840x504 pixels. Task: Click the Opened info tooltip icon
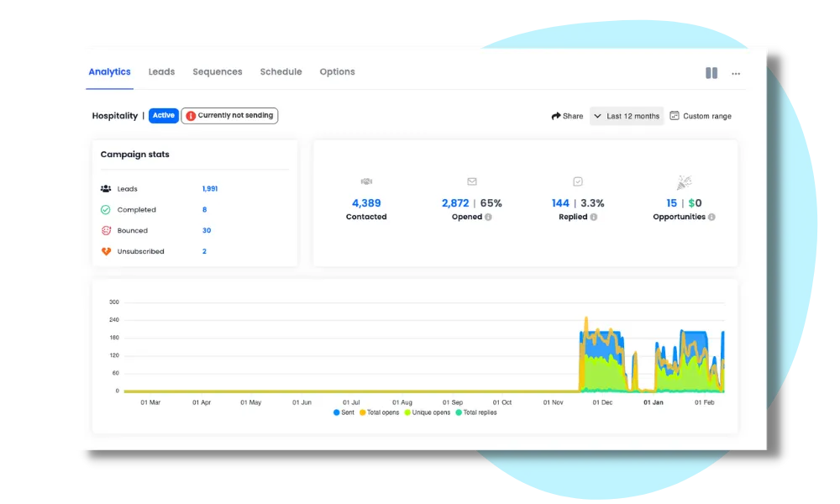488,217
